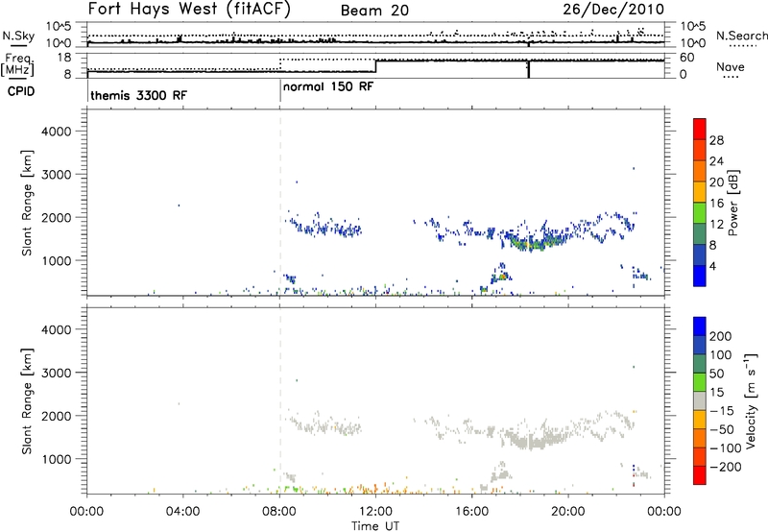
Task: Click the red top segment of Power colorbar
Action: [700, 129]
